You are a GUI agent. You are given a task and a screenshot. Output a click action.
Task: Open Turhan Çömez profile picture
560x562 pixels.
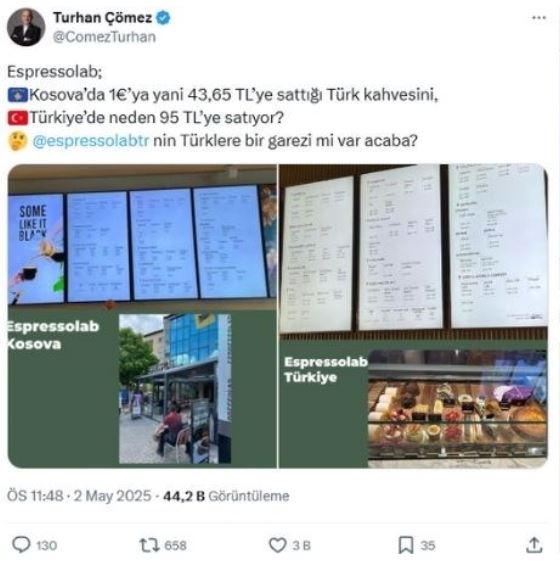click(26, 27)
